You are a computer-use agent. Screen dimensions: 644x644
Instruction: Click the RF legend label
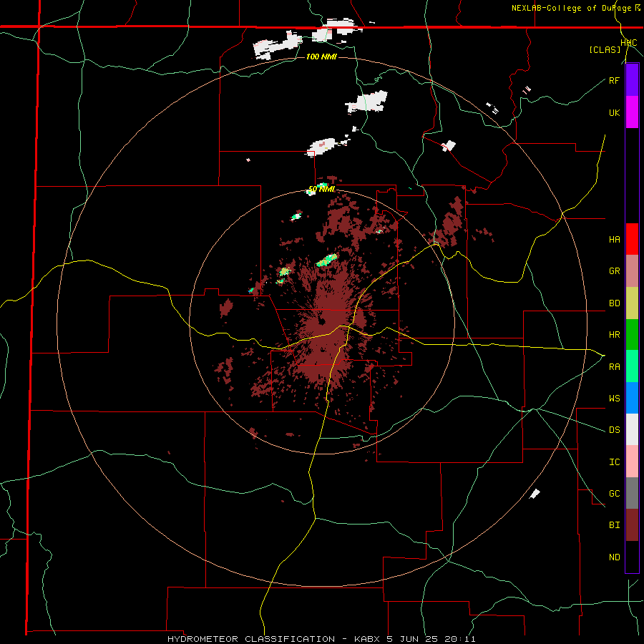614,80
